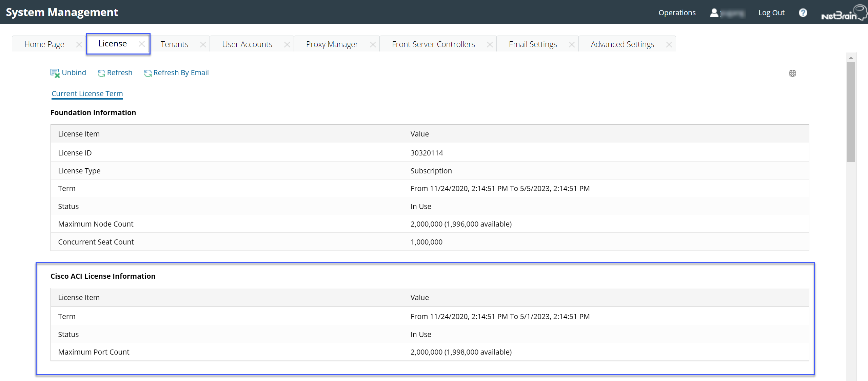
Task: Open the Operations menu
Action: pos(677,13)
